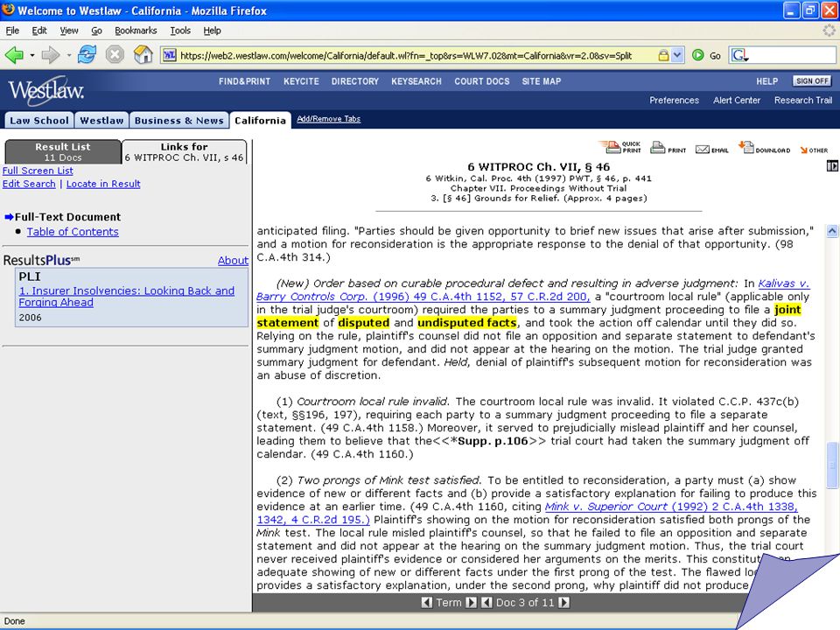
Task: Select the California tab
Action: click(x=261, y=121)
